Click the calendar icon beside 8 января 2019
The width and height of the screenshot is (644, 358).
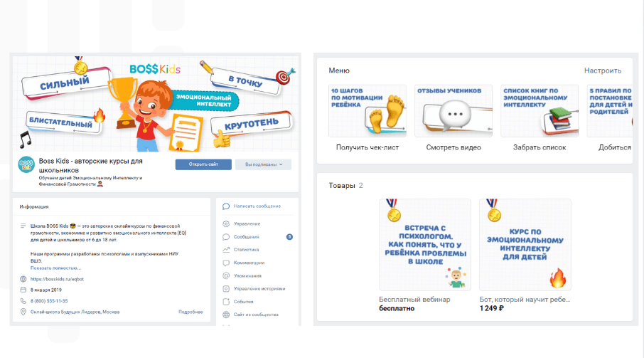pyautogui.click(x=23, y=290)
